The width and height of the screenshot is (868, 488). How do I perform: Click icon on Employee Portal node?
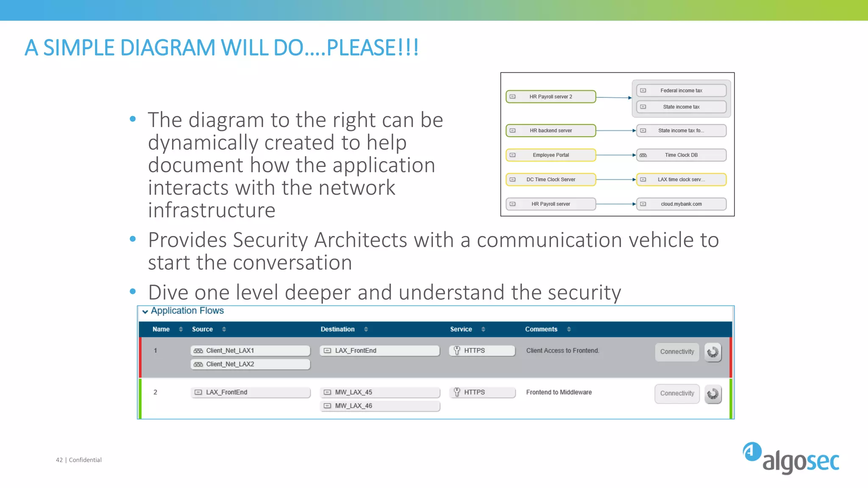point(512,155)
